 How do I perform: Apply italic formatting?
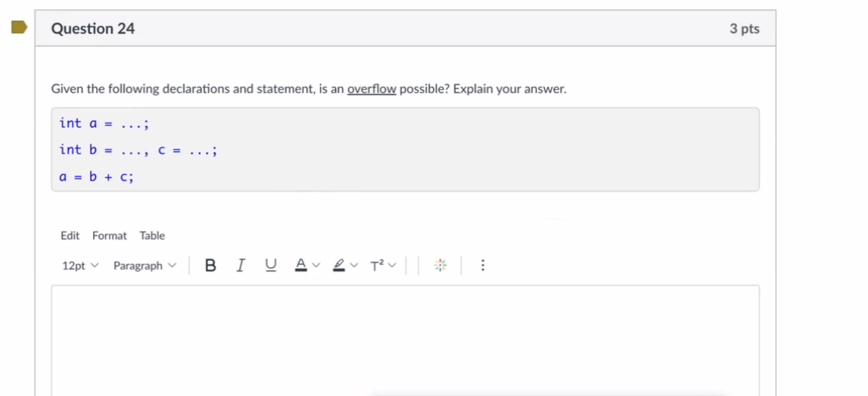241,266
